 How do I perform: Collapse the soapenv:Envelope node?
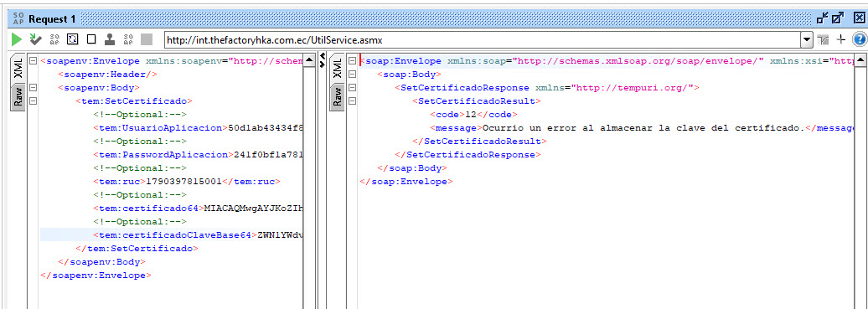(33, 60)
